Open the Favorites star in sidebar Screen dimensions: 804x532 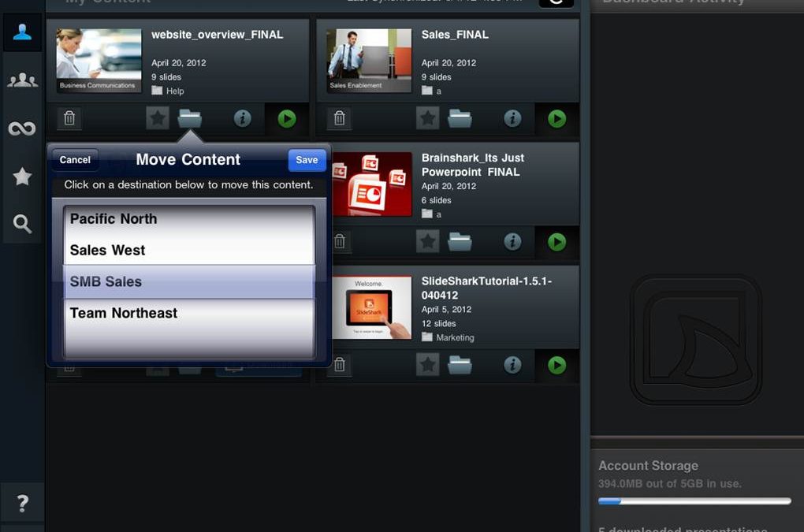(x=22, y=177)
